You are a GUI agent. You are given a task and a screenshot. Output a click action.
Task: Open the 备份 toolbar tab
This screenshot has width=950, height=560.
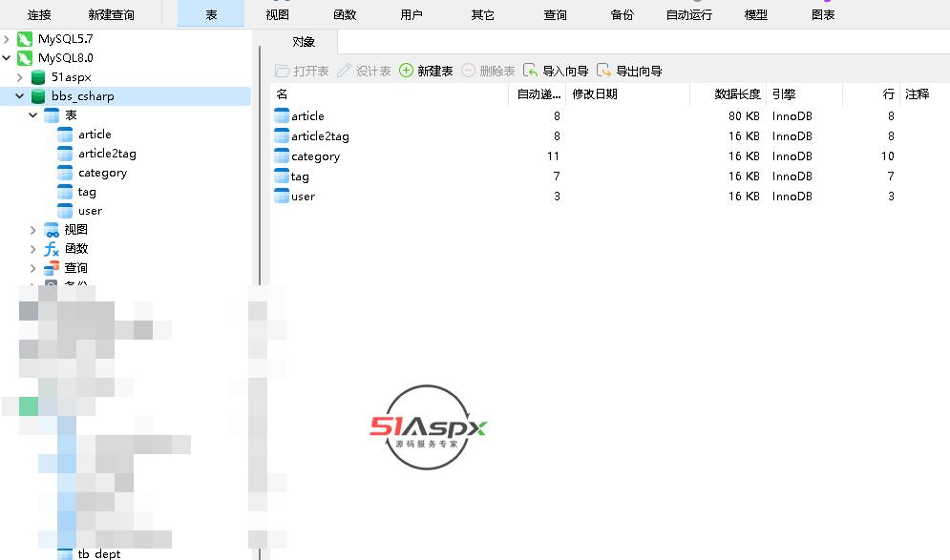pos(622,14)
